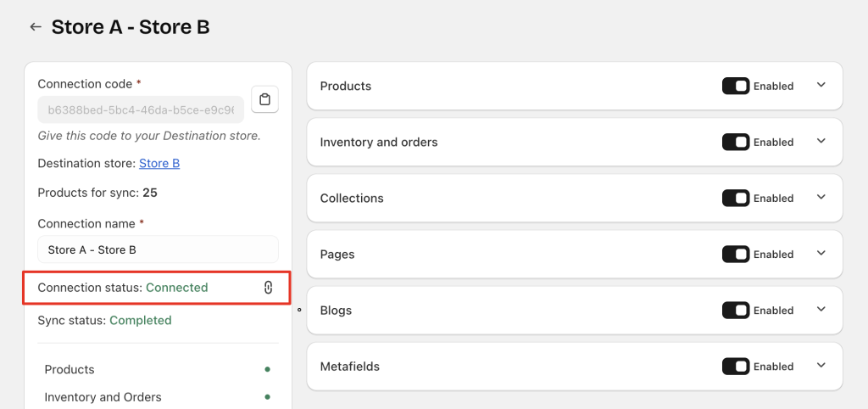Click the green dot beside Inventory and Orders
Viewport: 868px width, 409px height.
[267, 397]
